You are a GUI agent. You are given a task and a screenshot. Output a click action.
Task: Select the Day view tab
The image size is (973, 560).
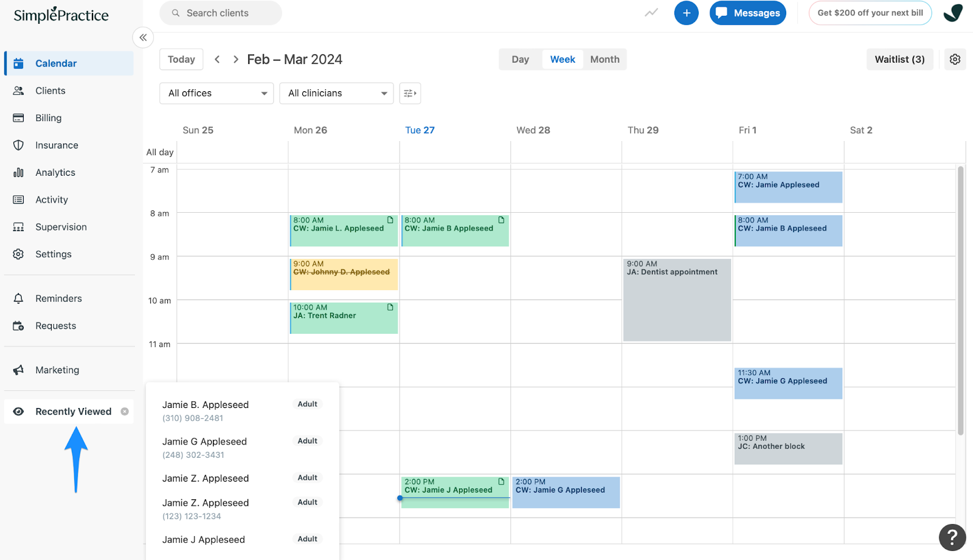(520, 59)
